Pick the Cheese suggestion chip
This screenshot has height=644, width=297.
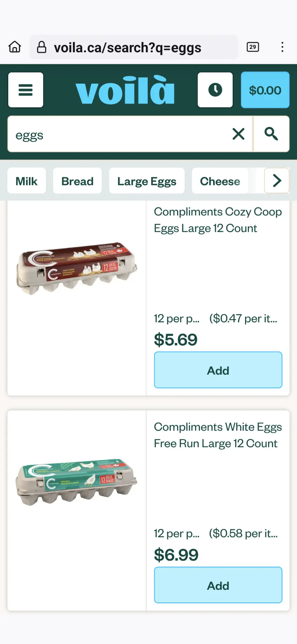pos(220,181)
